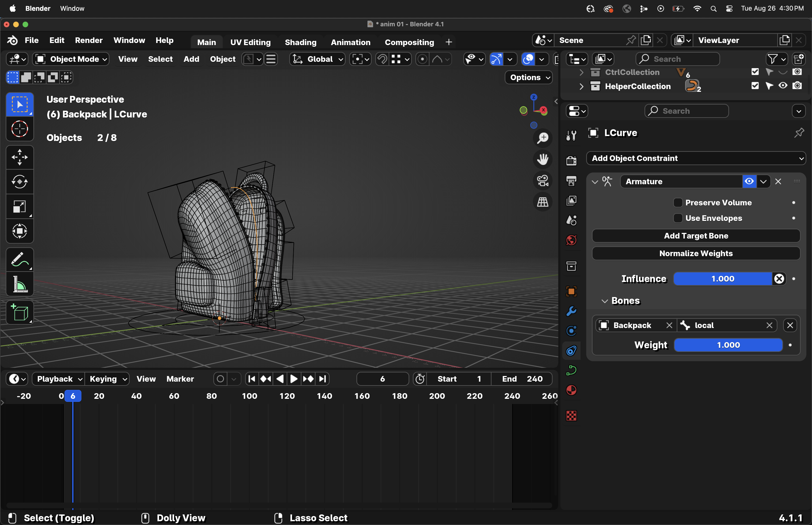Open the viewport Options dropdown
This screenshot has height=525, width=812.
529,77
